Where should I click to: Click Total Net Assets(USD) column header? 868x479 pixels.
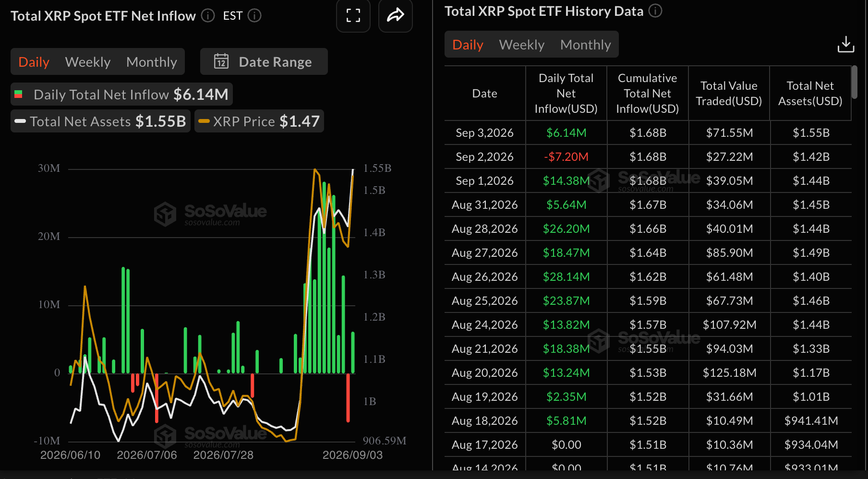click(x=810, y=94)
